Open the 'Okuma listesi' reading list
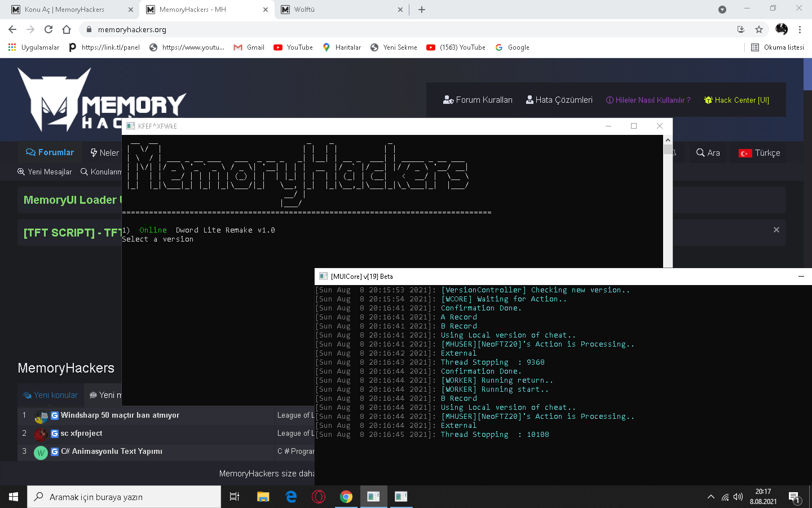This screenshot has width=812, height=508. (778, 47)
